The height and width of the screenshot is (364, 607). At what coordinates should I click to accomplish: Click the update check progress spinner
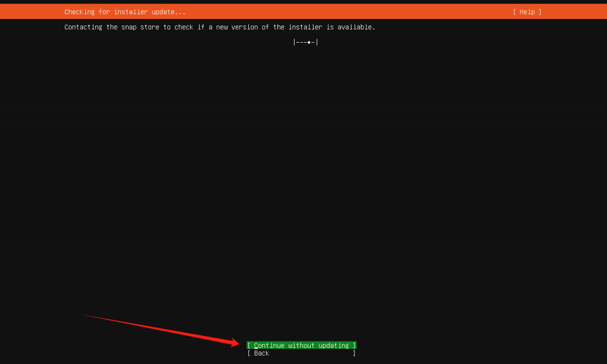[306, 42]
